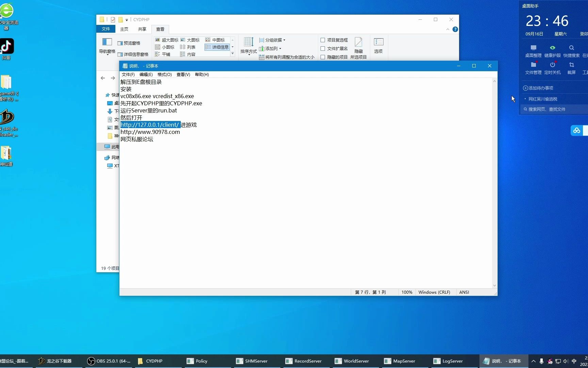Click Notepad vertical scrollbar down arrow

click(494, 286)
